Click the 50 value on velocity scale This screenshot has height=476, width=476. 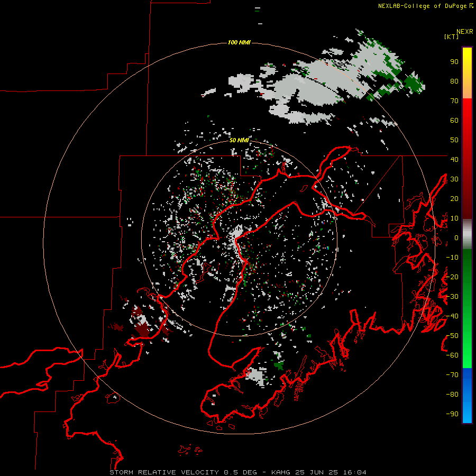454,140
